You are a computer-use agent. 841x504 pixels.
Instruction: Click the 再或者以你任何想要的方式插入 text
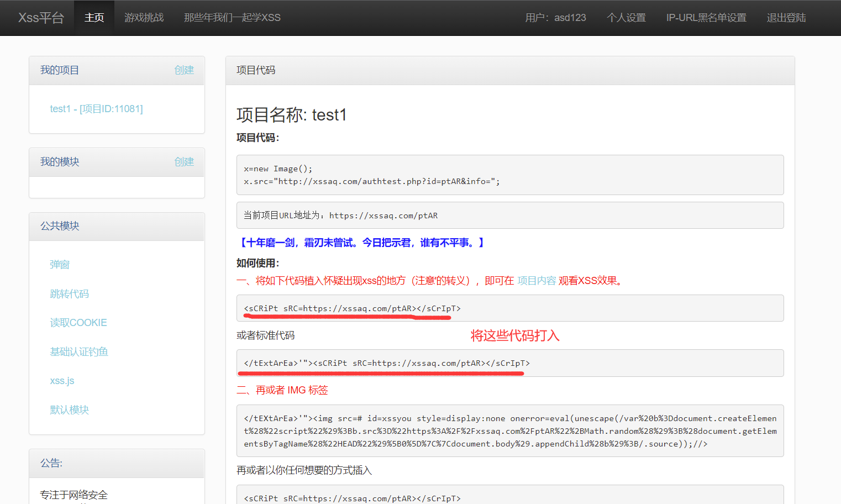point(304,470)
